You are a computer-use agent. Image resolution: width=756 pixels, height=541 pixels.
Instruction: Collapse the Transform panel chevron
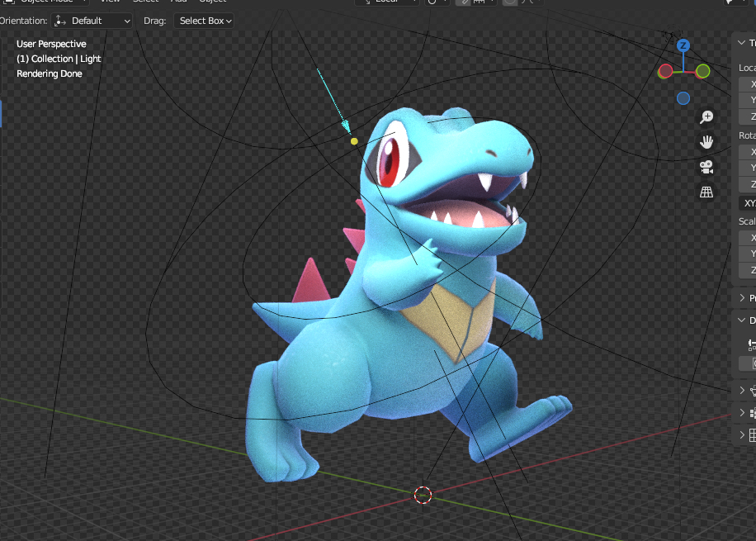(x=741, y=43)
